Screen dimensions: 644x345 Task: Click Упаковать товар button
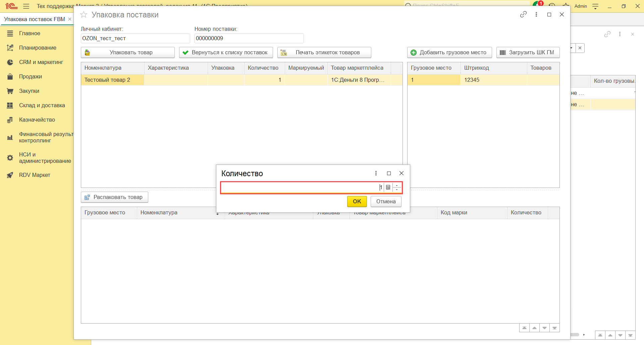[128, 53]
